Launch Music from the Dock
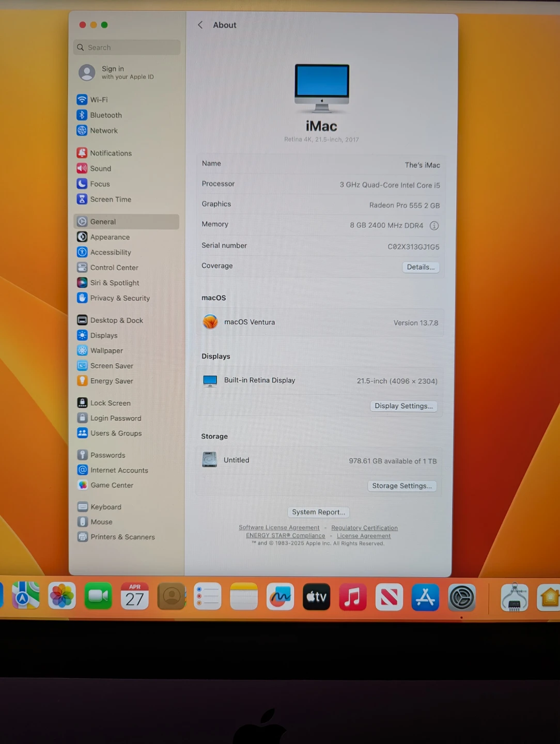Screen dimensions: 560x744 (x=353, y=597)
